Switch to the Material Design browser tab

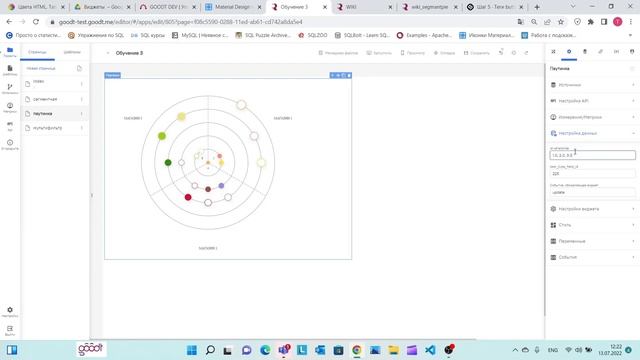pos(232,7)
